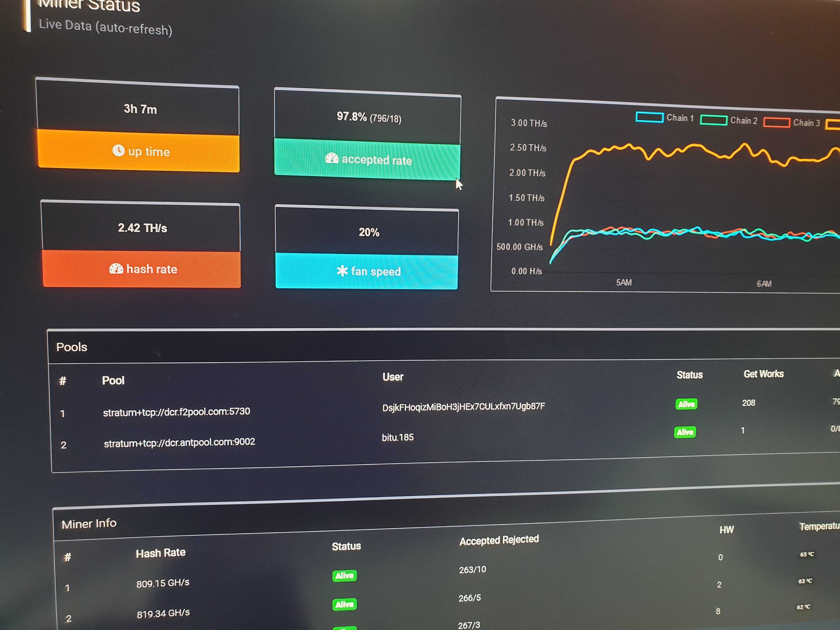Select the 97.8% (796/18) accepted value

pyautogui.click(x=369, y=117)
